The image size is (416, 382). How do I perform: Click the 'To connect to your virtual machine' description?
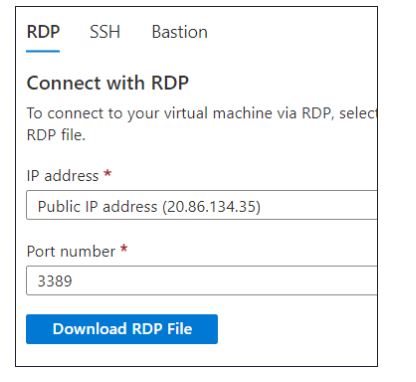click(x=202, y=124)
